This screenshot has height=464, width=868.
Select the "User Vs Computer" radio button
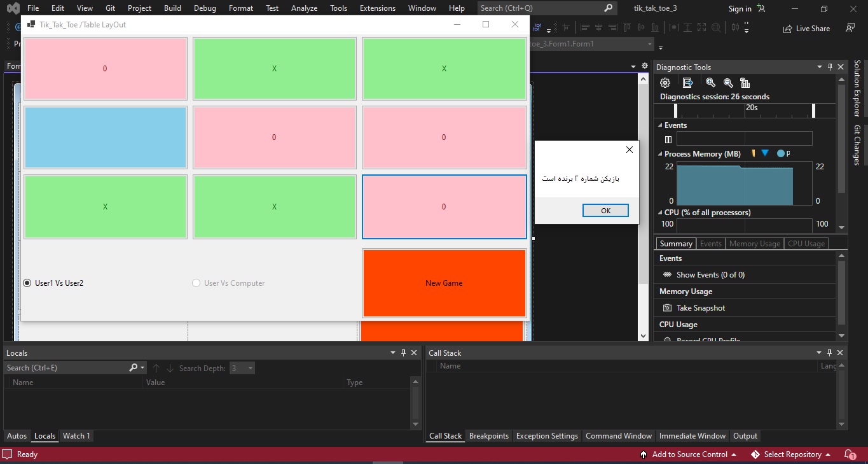click(x=196, y=283)
